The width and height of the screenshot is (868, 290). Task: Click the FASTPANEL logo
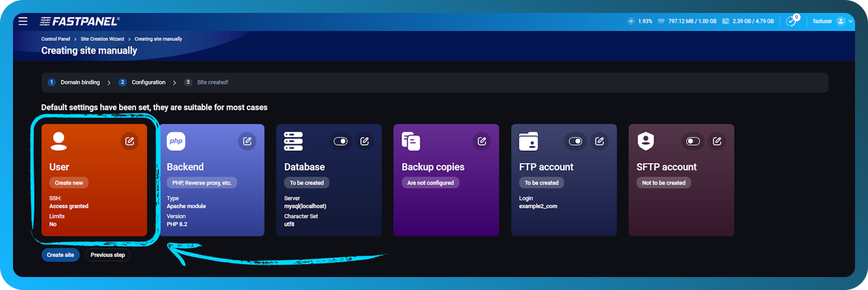[80, 21]
